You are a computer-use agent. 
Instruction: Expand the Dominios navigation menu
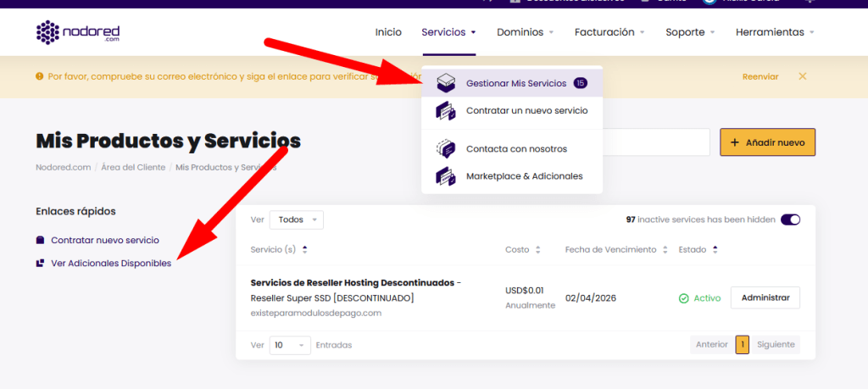pyautogui.click(x=526, y=32)
